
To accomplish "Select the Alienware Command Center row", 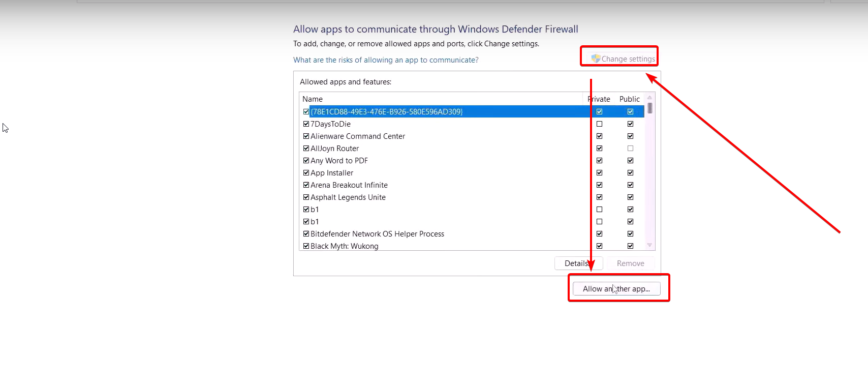I will pos(472,136).
